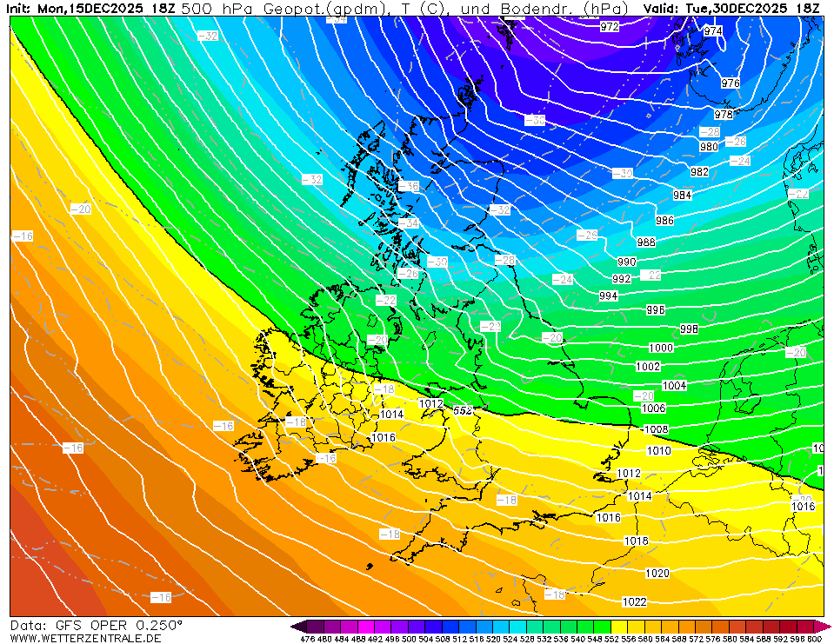The image size is (834, 644).
Task: Click the 1022 isobar pressure label
Action: point(634,601)
